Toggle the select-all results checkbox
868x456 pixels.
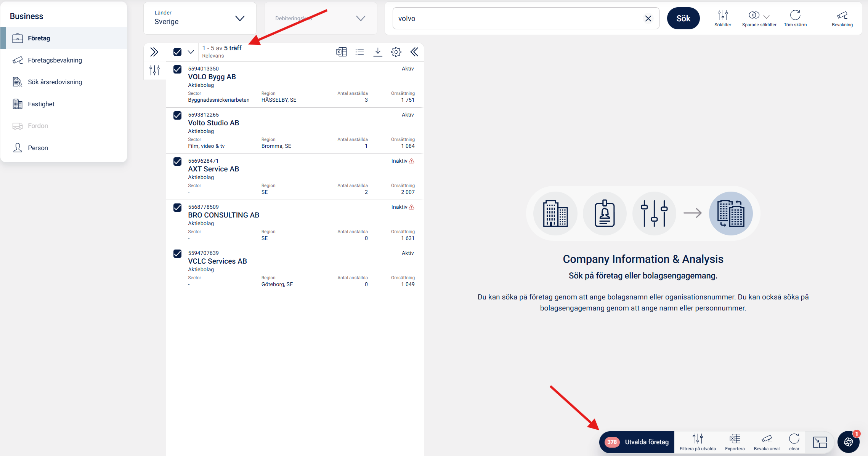[177, 52]
